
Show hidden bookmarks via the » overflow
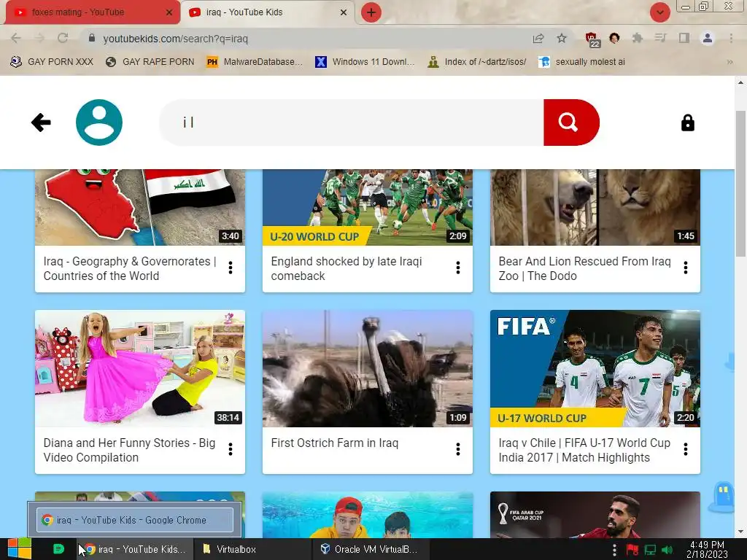click(x=729, y=62)
